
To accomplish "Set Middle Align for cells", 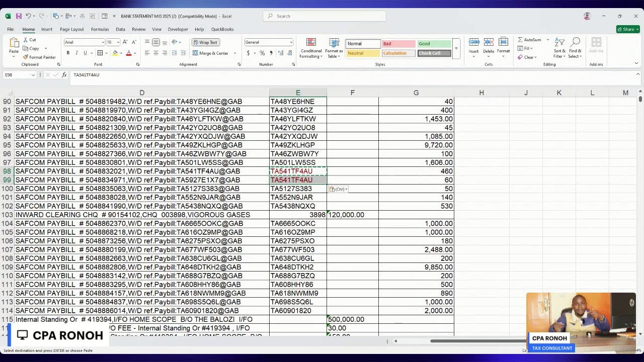I will (x=156, y=42).
